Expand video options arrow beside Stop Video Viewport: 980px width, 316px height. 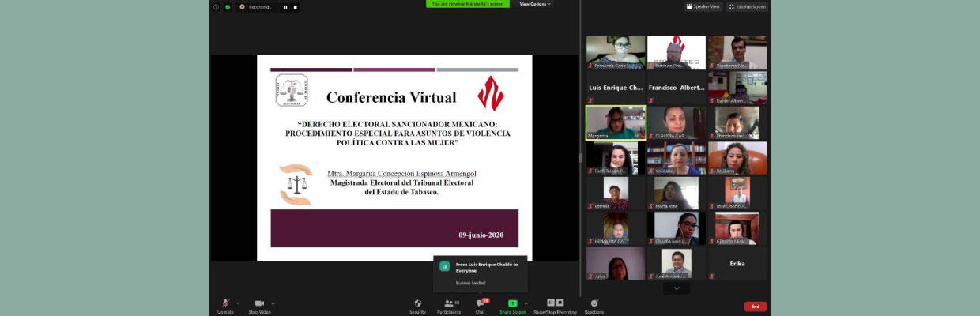[x=273, y=303]
